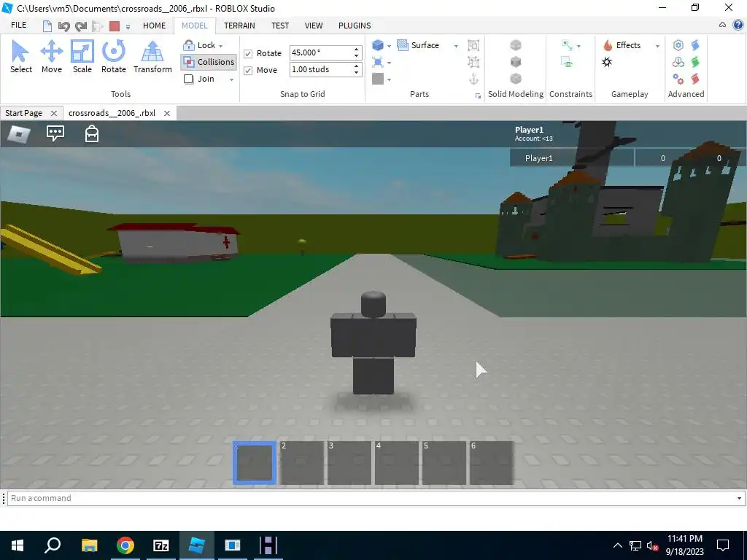Click the New file icon

pyautogui.click(x=47, y=26)
